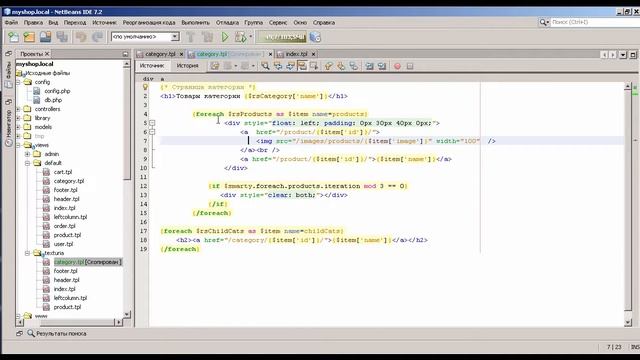Jump to the previous bookmark icon
The image size is (640, 360).
pos(329,66)
